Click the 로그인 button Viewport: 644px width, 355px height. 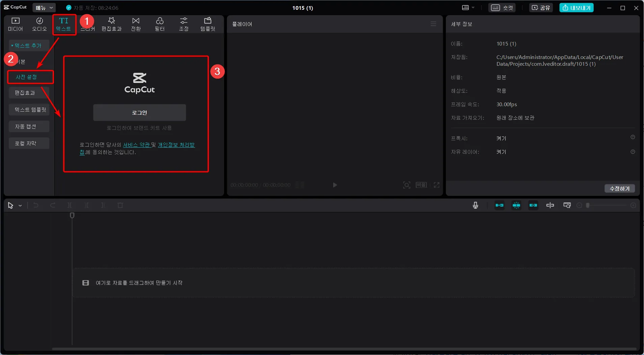[x=139, y=113]
